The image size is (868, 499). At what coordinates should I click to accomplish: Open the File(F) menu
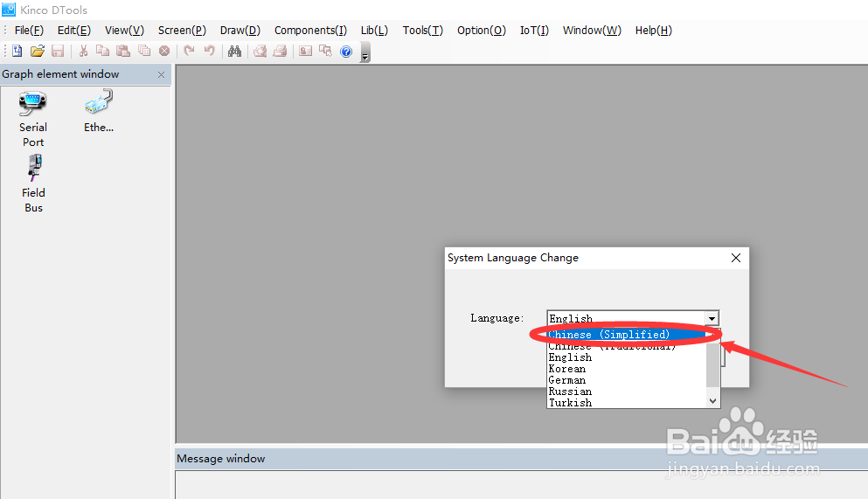tap(29, 31)
